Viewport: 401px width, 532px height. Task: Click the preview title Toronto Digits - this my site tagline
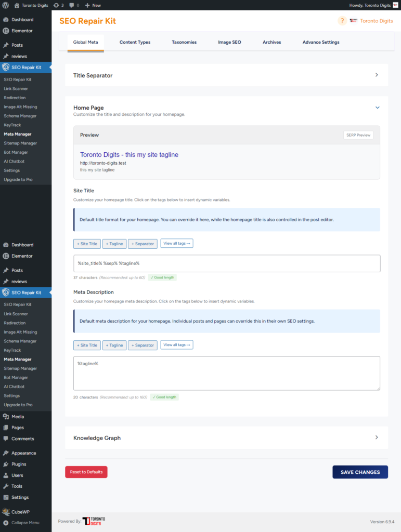pos(129,155)
